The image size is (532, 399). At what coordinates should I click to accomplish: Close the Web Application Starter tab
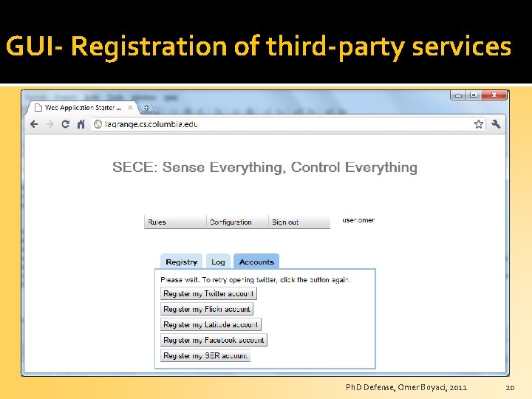pos(130,108)
